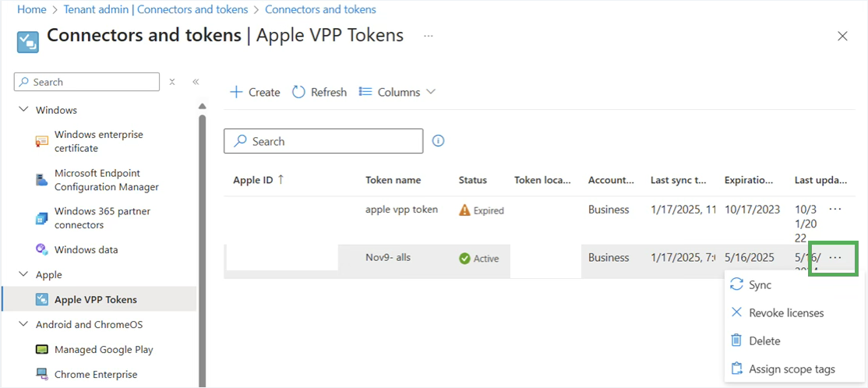
Task: Open Managed Google Play connector
Action: 104,350
